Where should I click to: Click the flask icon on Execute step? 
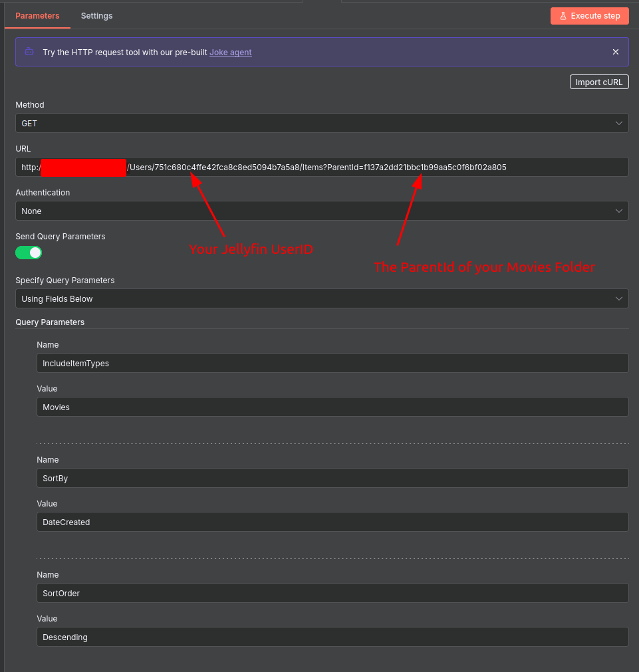[563, 16]
